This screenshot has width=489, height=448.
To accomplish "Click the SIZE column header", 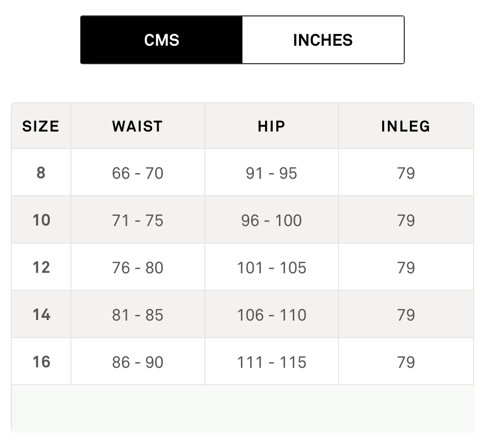I will [x=41, y=126].
